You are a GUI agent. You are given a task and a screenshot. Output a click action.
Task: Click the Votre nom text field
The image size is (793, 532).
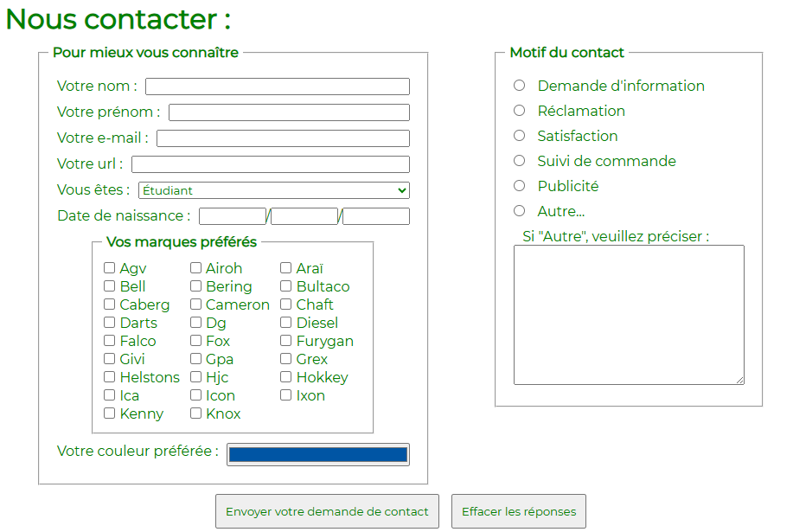(x=277, y=87)
